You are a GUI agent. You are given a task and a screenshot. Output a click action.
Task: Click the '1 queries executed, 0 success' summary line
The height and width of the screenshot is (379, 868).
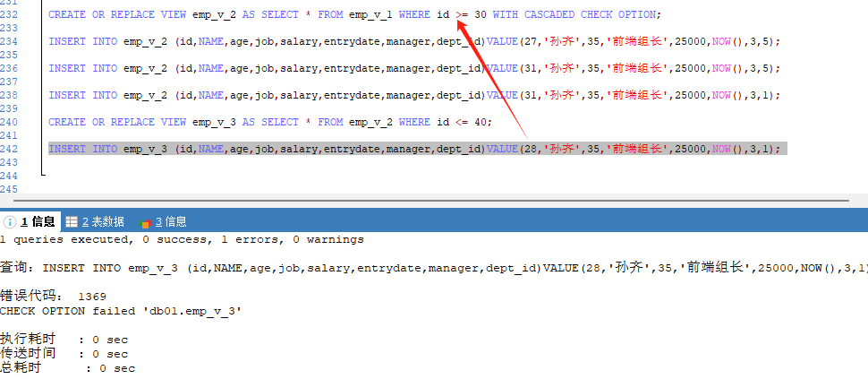pyautogui.click(x=183, y=240)
